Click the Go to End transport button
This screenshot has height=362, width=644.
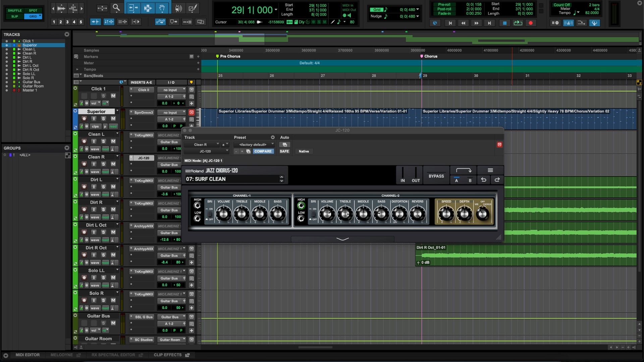coord(489,23)
